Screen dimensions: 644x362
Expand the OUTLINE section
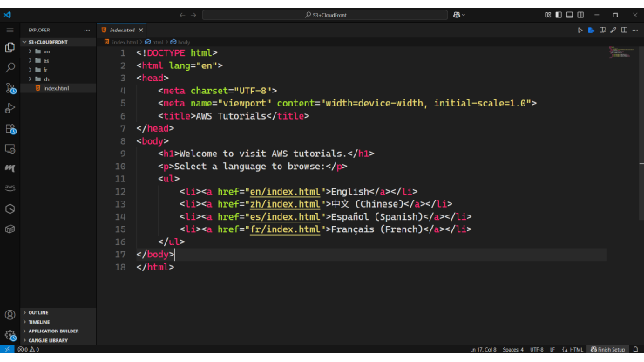pyautogui.click(x=37, y=312)
